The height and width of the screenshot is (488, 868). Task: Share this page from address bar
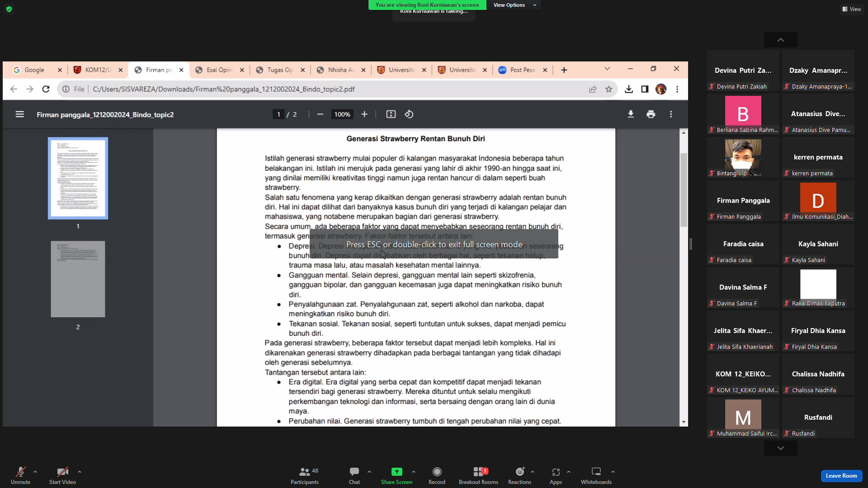593,89
